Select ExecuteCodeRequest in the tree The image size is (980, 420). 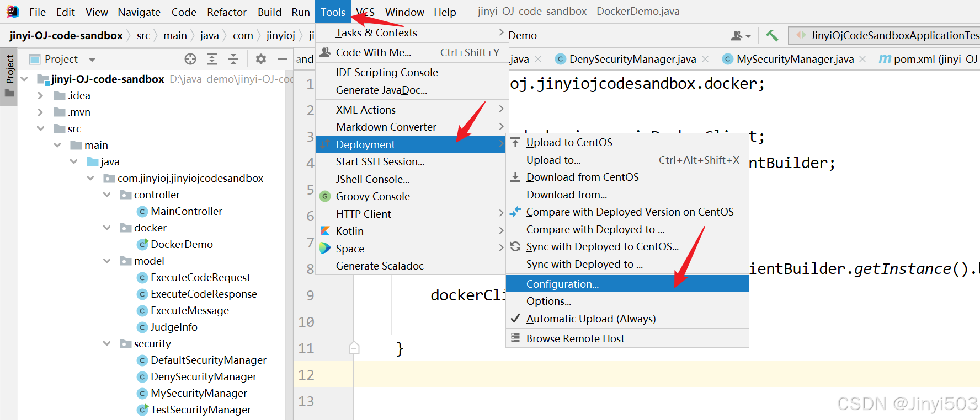click(x=200, y=277)
